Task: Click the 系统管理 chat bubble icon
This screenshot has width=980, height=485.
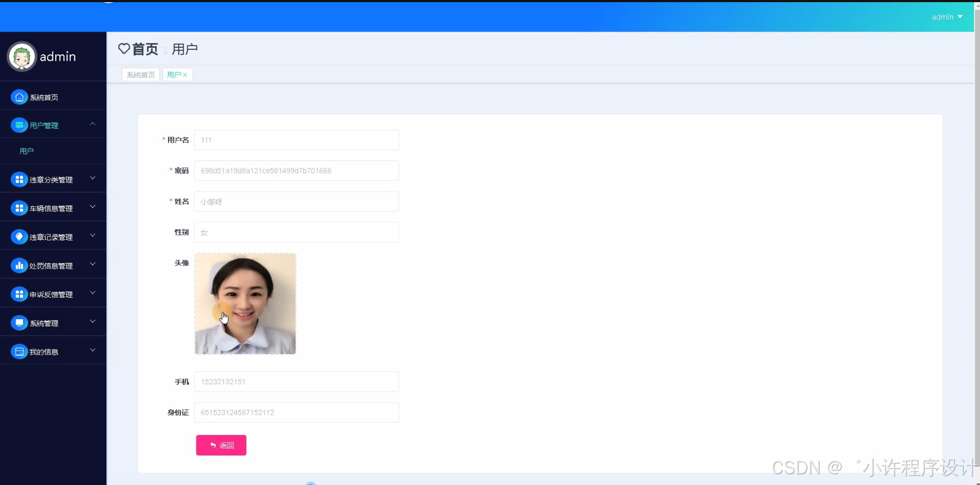Action: coord(19,322)
